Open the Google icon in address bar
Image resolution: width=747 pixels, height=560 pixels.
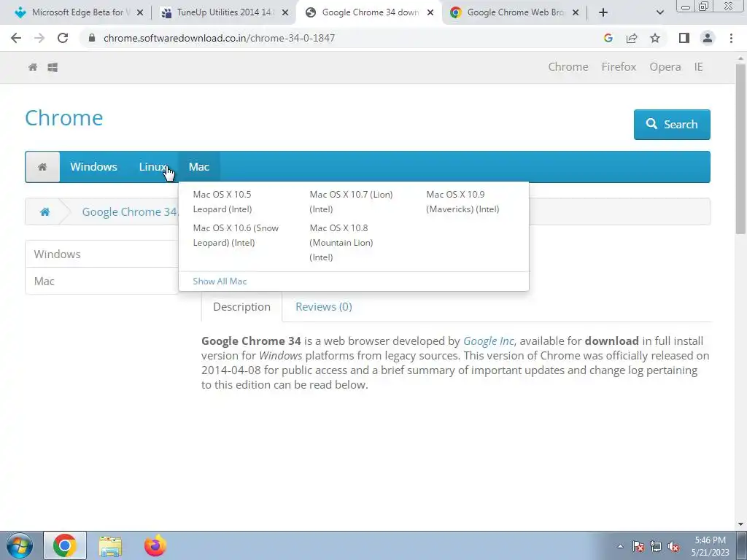608,38
